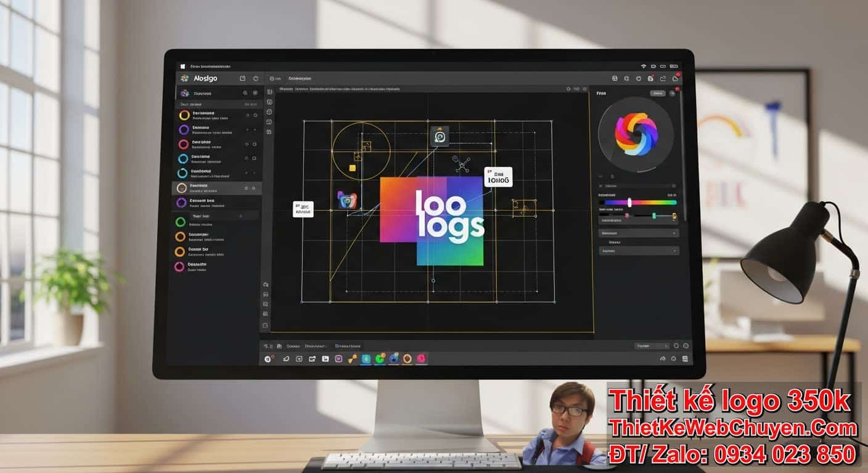Click the Wi-Fi status icon
Image resolution: width=868 pixels, height=473 pixels.
(x=643, y=66)
